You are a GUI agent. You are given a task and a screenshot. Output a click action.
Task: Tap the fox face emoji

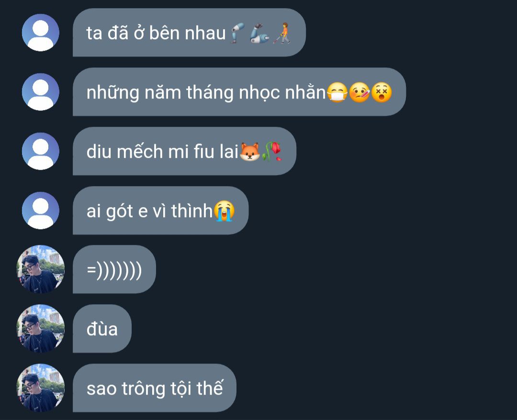[x=249, y=152]
